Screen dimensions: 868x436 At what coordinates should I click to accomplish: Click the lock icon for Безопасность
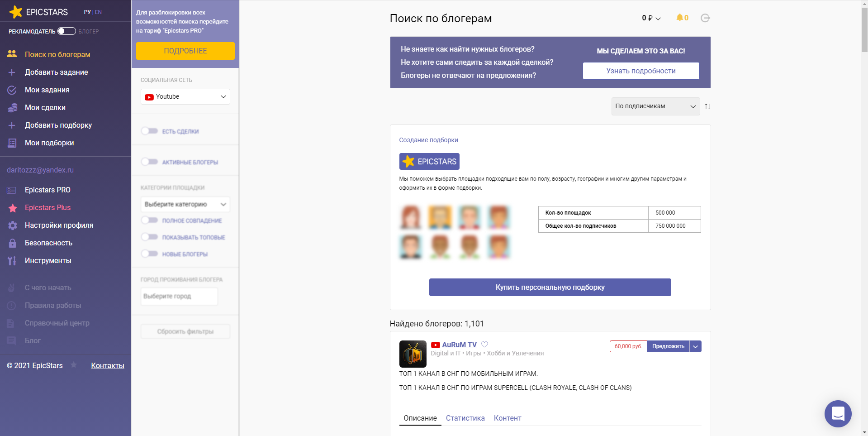coord(13,243)
